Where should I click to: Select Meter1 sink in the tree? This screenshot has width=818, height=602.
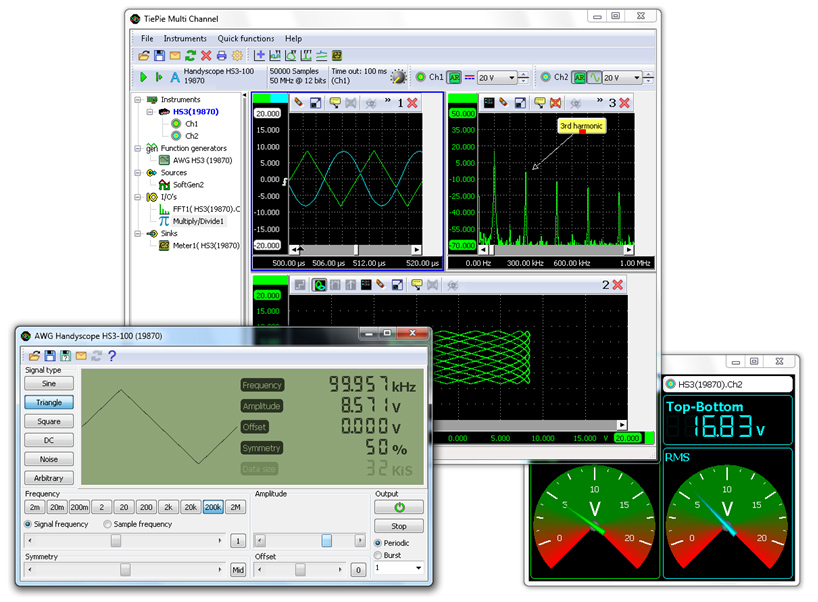coord(206,246)
